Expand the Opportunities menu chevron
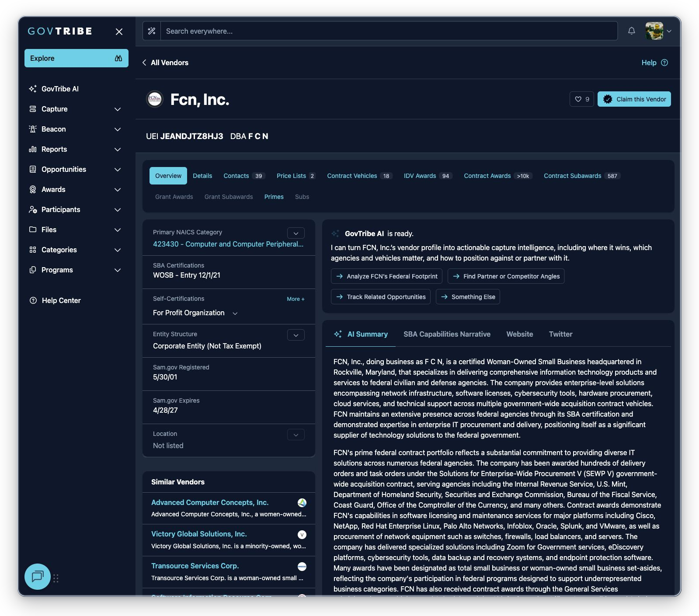The image size is (699, 616). 118,169
